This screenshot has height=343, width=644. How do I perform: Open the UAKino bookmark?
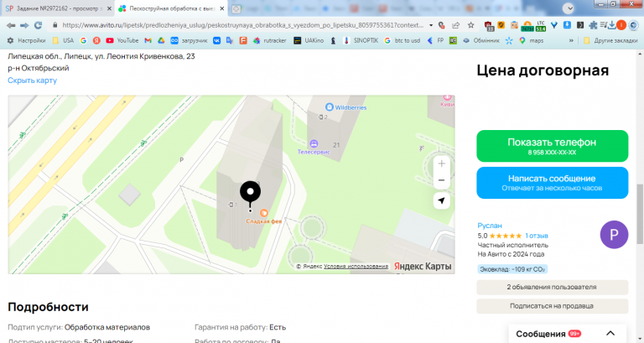point(309,40)
